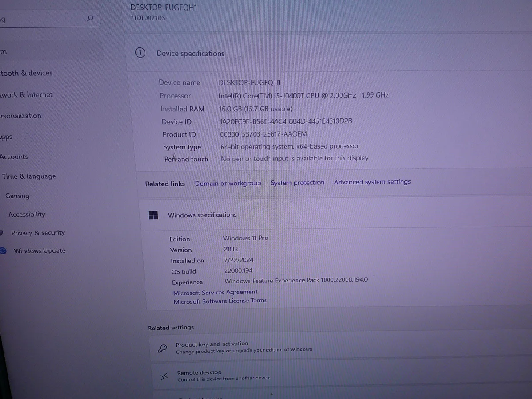Click the Installed on date 7/22/2024
532x399 pixels.
[x=239, y=260]
